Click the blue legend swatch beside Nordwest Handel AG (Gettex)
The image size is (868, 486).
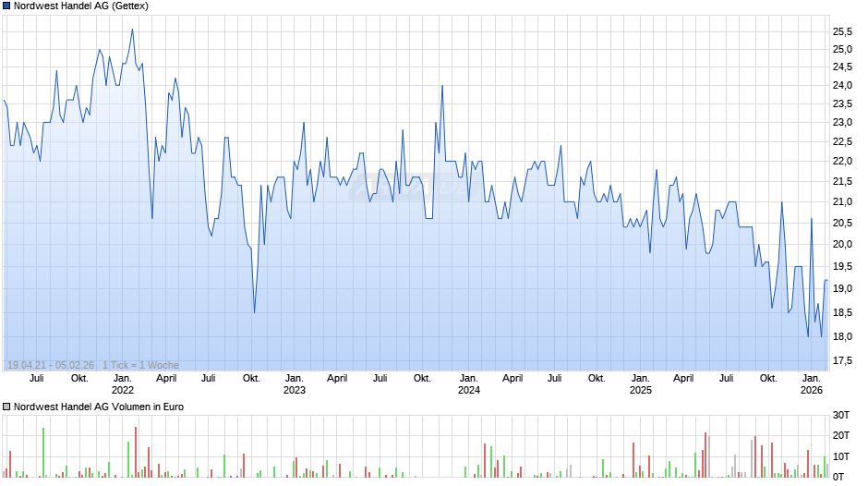click(6, 6)
